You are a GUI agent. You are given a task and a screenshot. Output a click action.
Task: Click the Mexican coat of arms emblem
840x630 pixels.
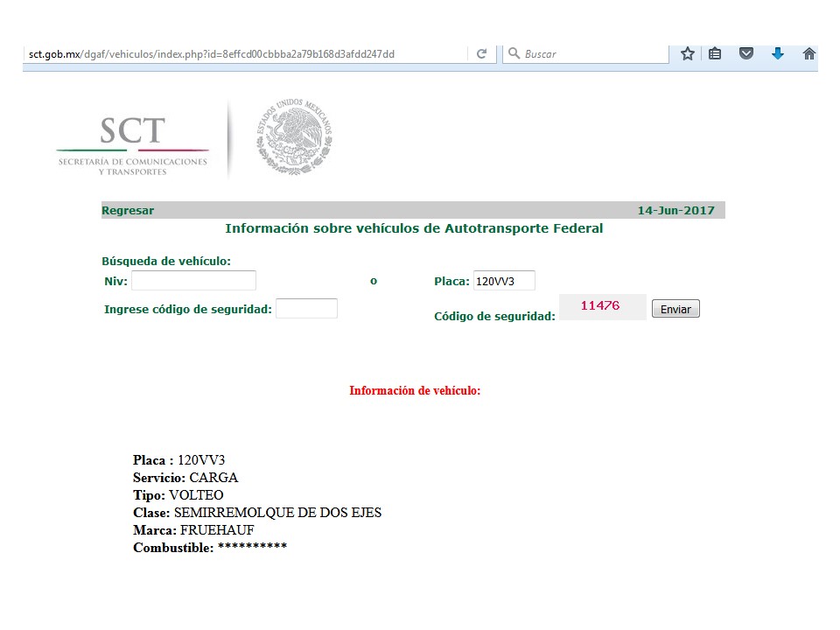(295, 137)
